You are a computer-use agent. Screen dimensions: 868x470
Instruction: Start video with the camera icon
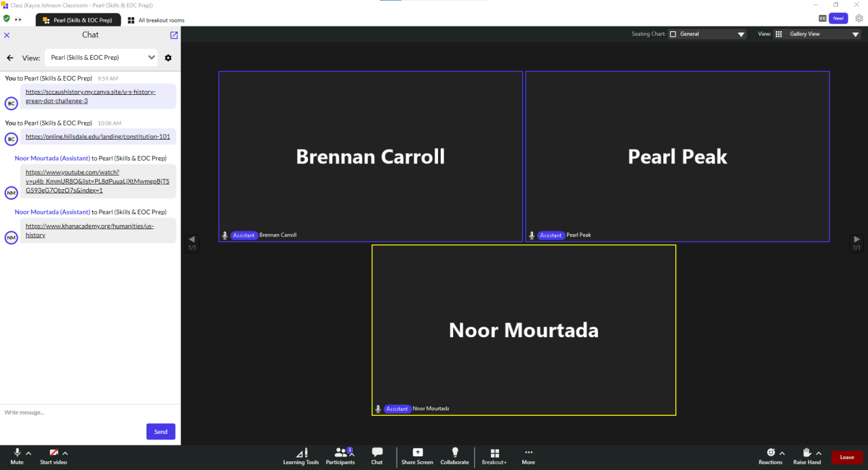point(54,456)
